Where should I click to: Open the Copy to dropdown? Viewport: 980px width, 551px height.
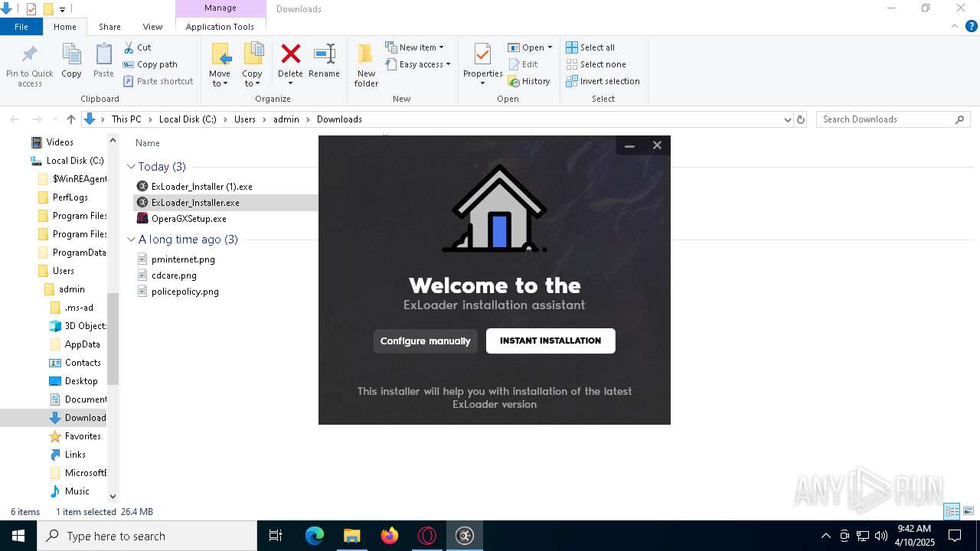(x=252, y=65)
